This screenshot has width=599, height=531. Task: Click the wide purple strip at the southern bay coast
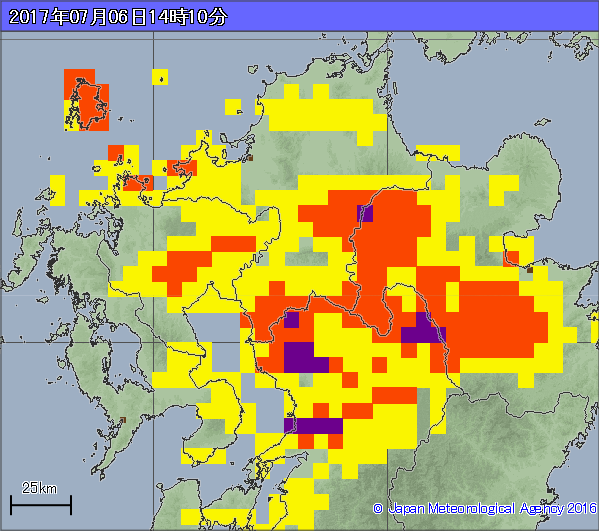click(313, 426)
